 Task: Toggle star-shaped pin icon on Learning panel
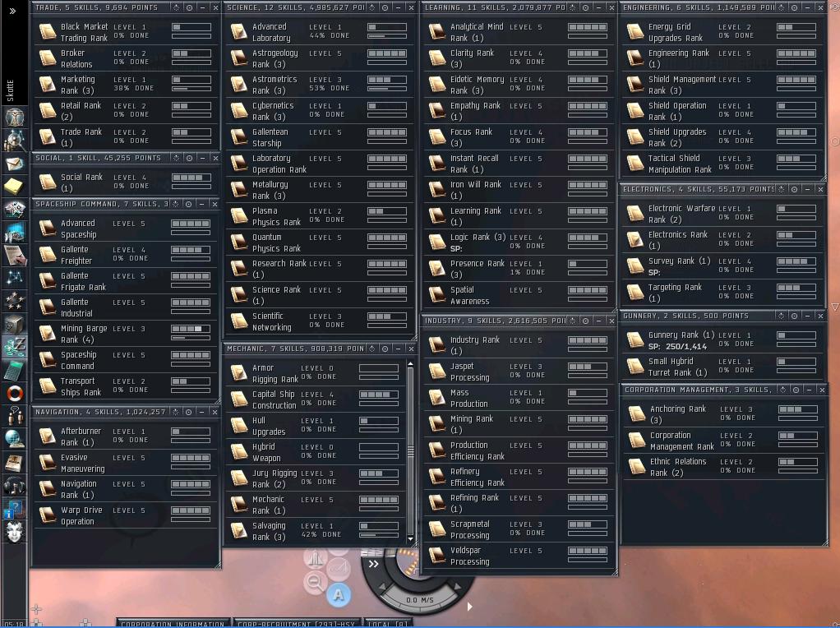(573, 7)
